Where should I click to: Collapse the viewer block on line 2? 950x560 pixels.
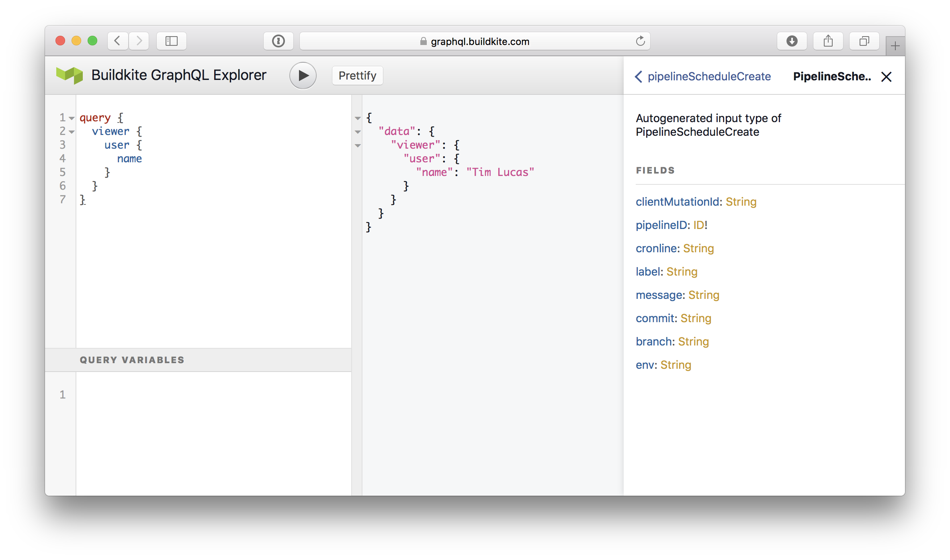(x=72, y=132)
